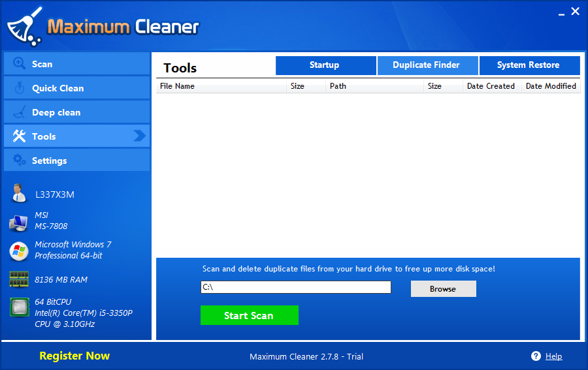This screenshot has height=370, width=588.
Task: Sort by Date Created column header
Action: (x=492, y=86)
